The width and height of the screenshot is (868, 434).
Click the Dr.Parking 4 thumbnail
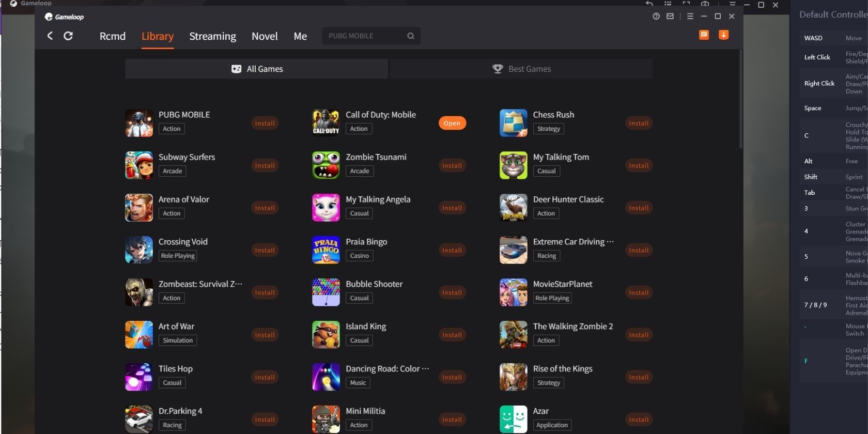[139, 420]
